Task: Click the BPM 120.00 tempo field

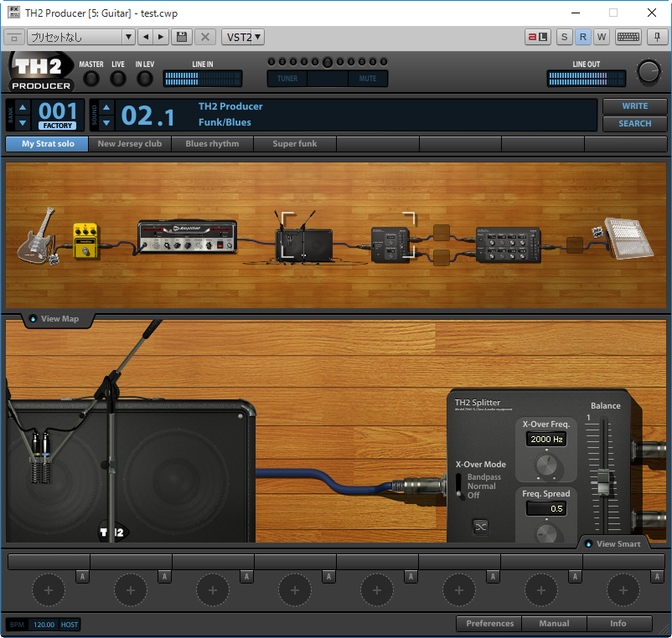Action: coord(44,625)
